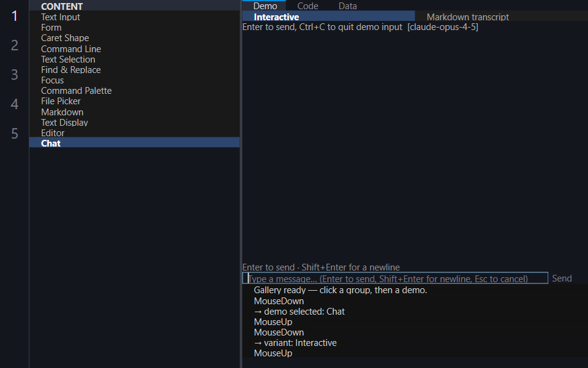Viewport: 588px width, 368px height.
Task: Open group number 3 in the left rail
Action: click(x=14, y=74)
